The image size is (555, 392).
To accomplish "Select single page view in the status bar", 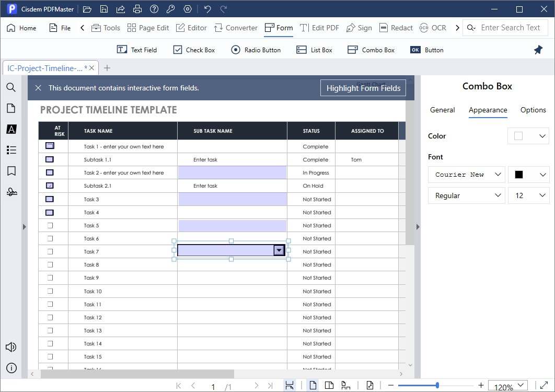I will coord(313,385).
